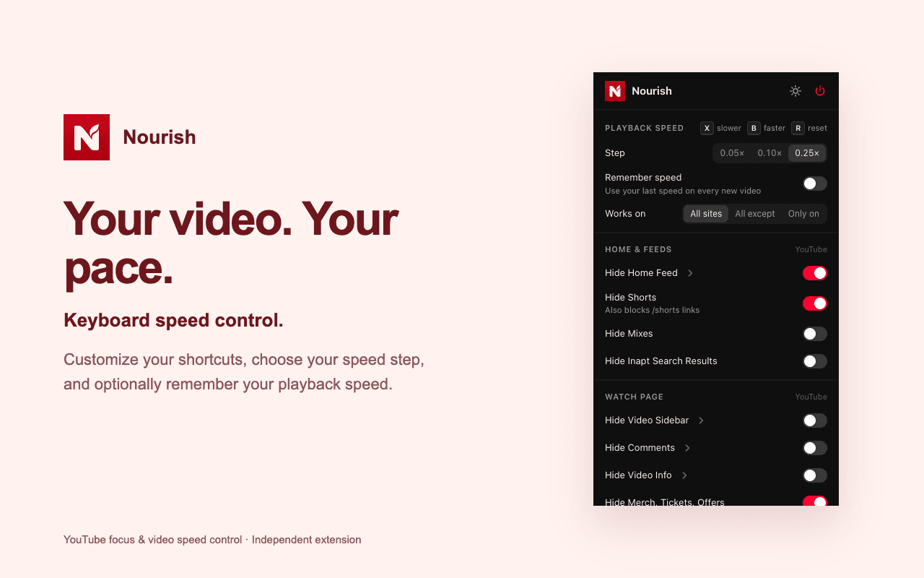This screenshot has height=578, width=924.
Task: Click the Hide Inapt Search Results label
Action: click(x=661, y=361)
